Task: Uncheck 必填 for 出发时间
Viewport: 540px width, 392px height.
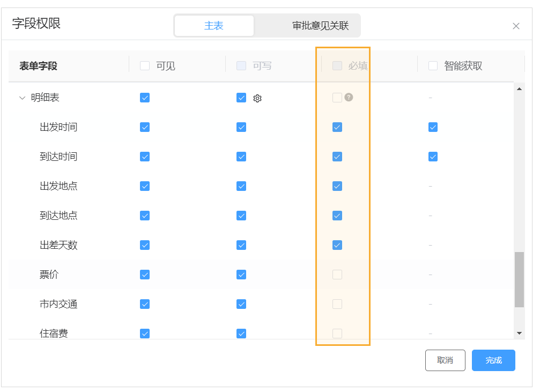Action: click(337, 127)
